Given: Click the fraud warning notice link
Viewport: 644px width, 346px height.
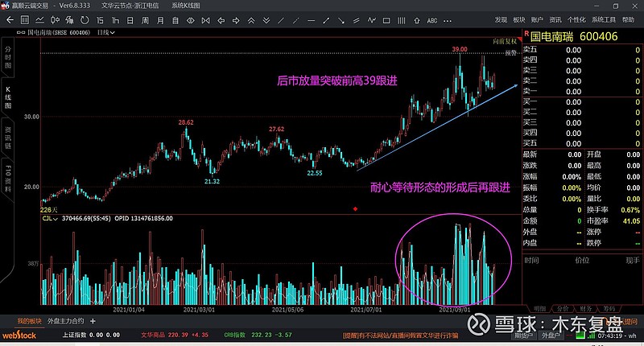Looking at the screenshot, I should (400, 336).
